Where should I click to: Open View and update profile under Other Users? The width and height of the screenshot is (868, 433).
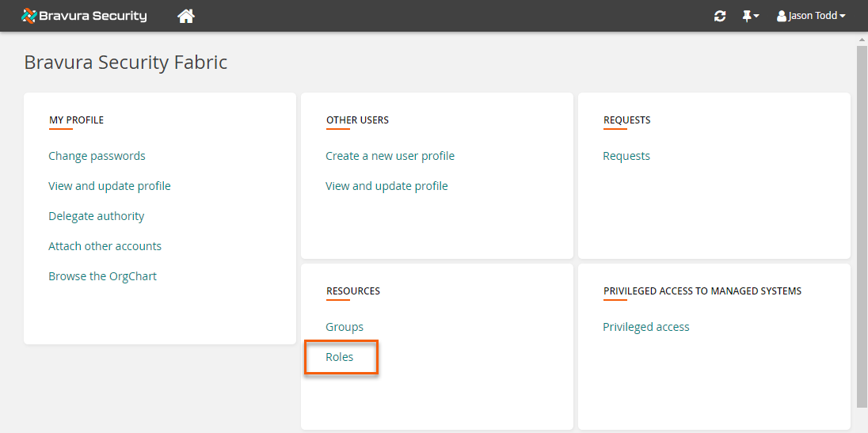[x=386, y=186]
